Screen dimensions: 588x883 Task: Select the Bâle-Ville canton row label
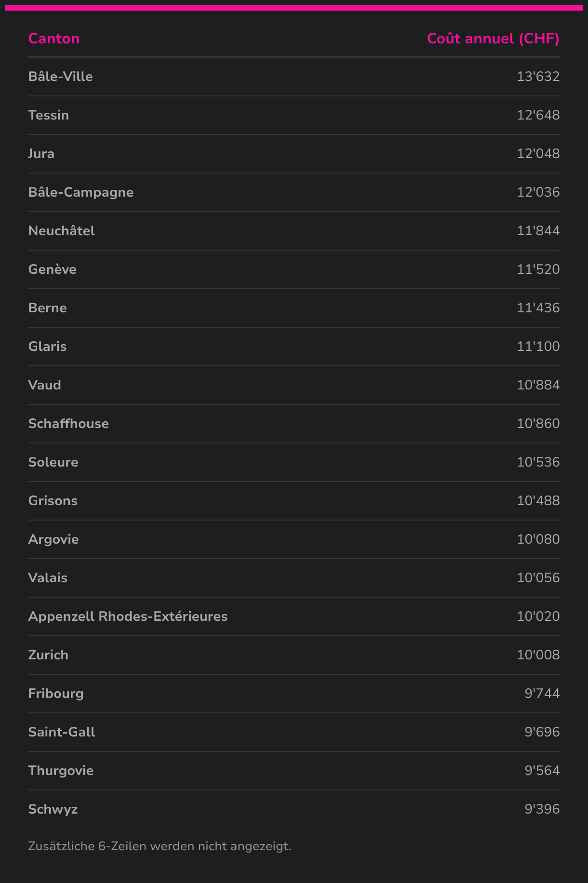click(x=60, y=77)
